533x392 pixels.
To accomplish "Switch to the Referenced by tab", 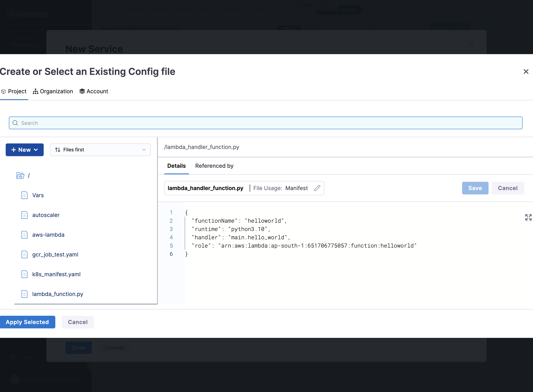I will point(214,166).
